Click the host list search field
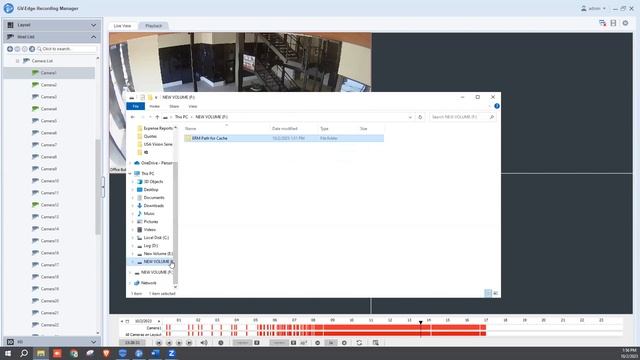This screenshot has width=640, height=360. coord(67,49)
